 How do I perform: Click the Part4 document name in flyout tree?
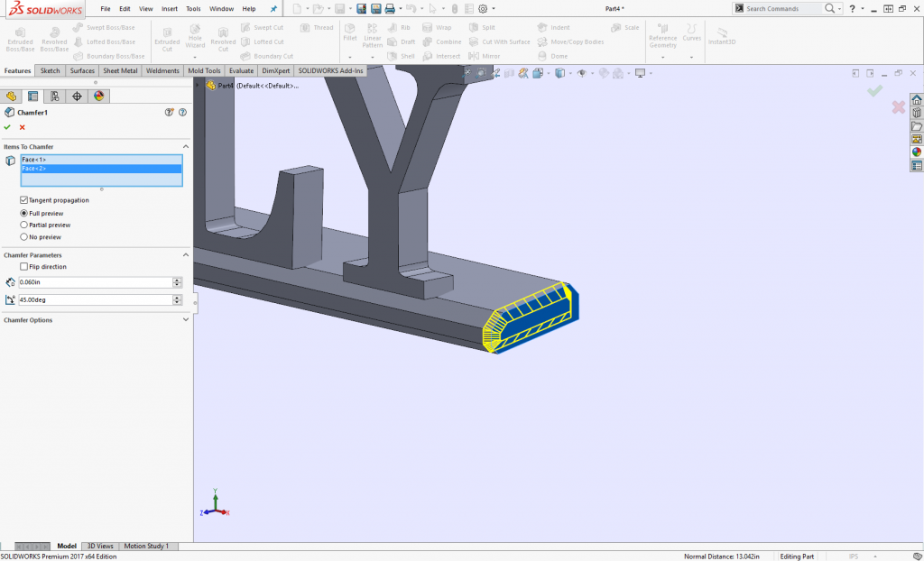coord(225,86)
